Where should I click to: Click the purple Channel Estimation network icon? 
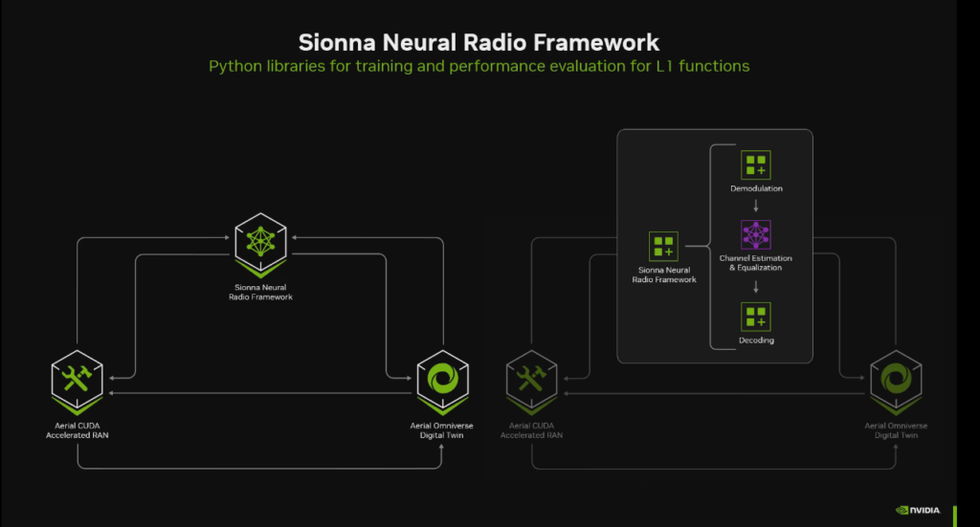click(x=756, y=234)
